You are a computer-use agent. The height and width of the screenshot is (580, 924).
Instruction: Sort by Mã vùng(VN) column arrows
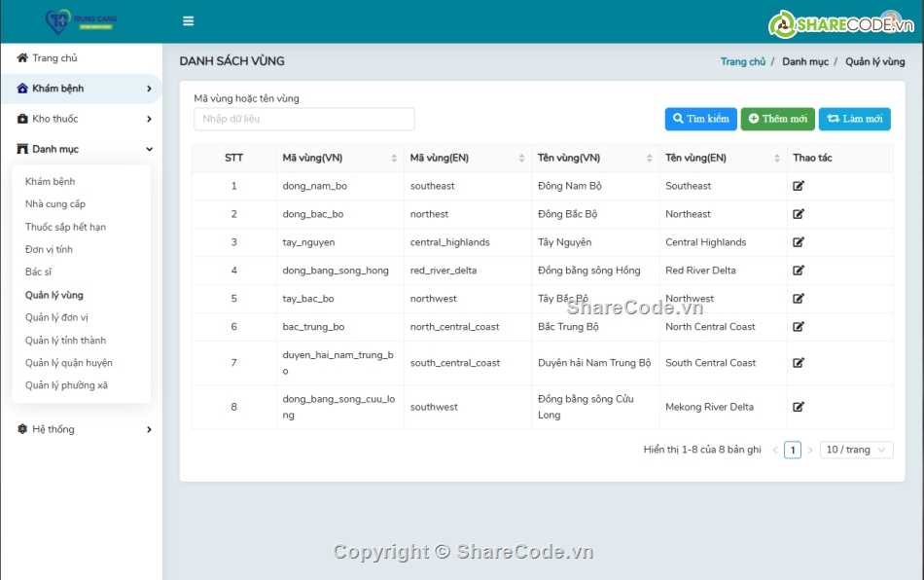point(394,158)
